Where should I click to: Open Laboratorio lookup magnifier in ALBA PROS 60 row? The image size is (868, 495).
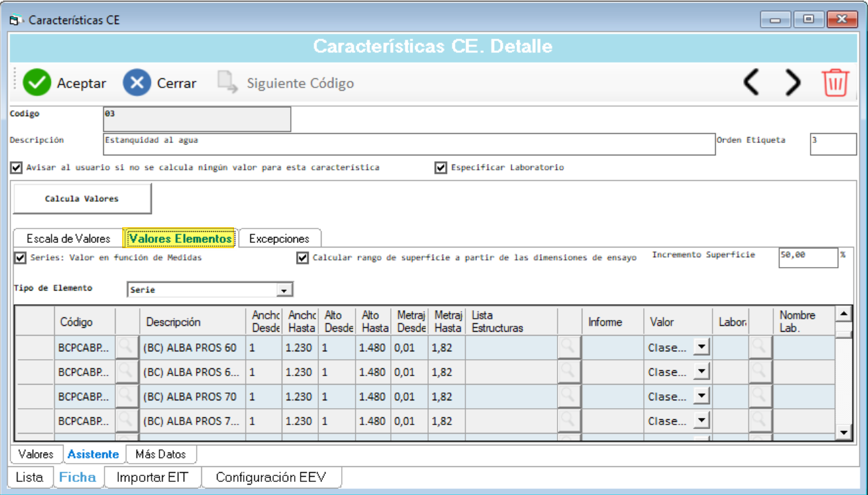[x=760, y=347]
